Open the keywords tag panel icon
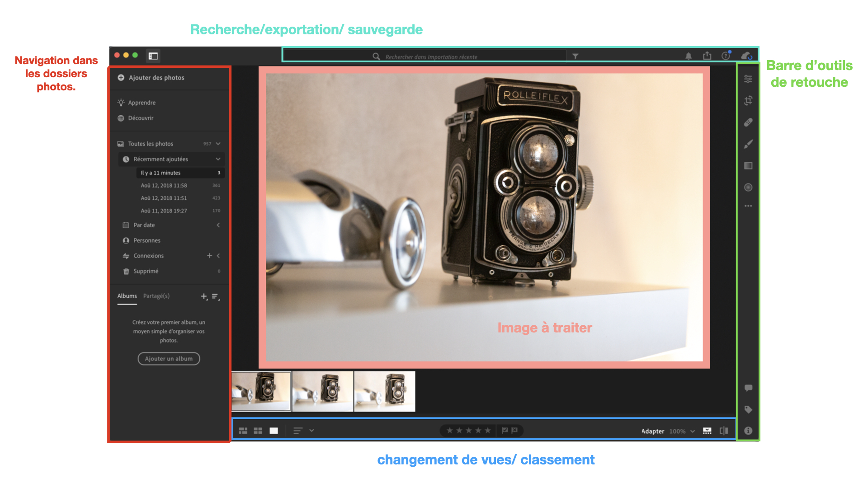Screen dimensions: 868x488 (748, 410)
